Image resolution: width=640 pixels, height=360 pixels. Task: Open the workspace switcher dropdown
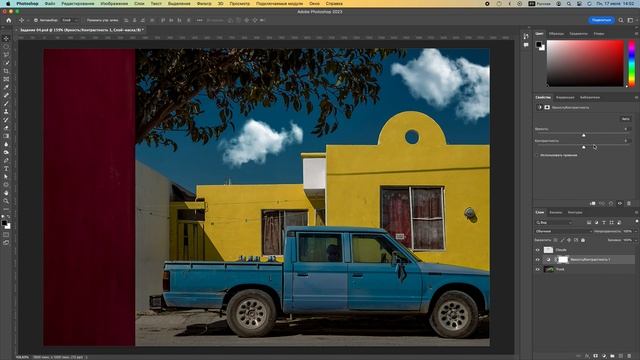(x=631, y=20)
